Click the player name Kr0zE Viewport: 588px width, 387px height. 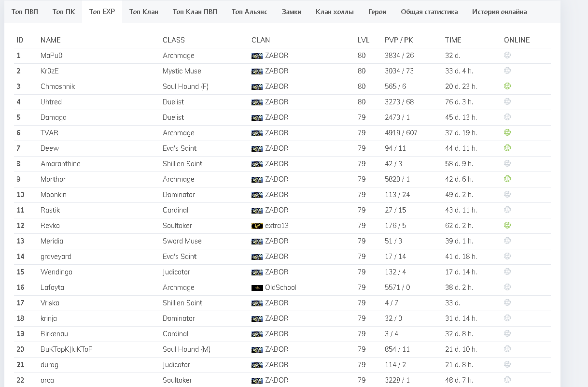[x=50, y=71]
